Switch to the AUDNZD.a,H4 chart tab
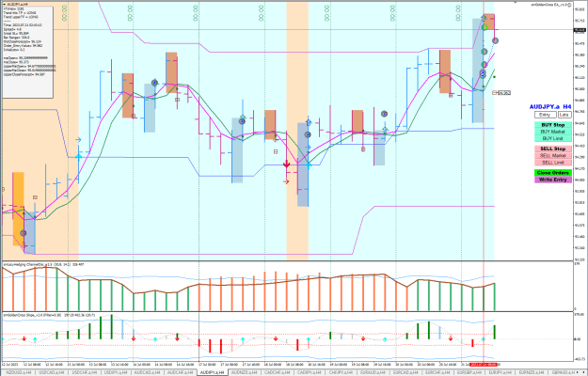 pyautogui.click(x=244, y=372)
